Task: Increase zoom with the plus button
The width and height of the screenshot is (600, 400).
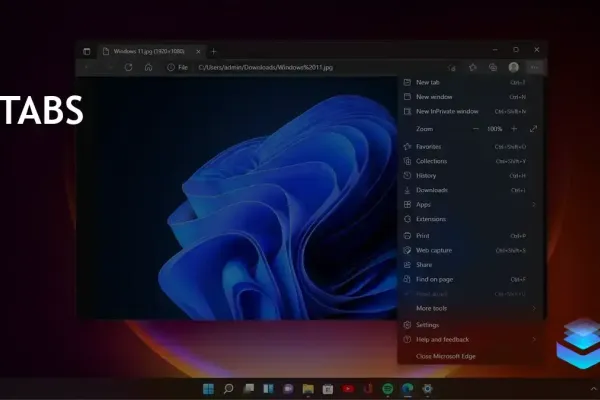Action: [514, 129]
